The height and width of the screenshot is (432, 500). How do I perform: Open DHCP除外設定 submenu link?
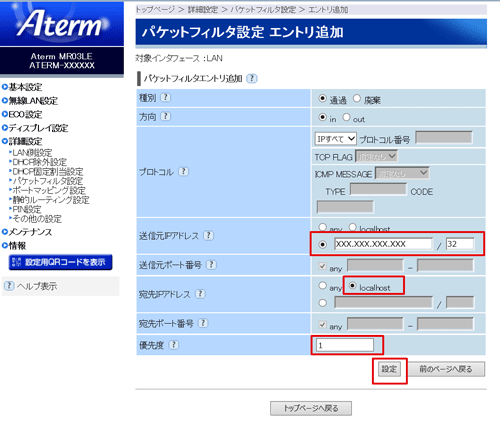39,162
